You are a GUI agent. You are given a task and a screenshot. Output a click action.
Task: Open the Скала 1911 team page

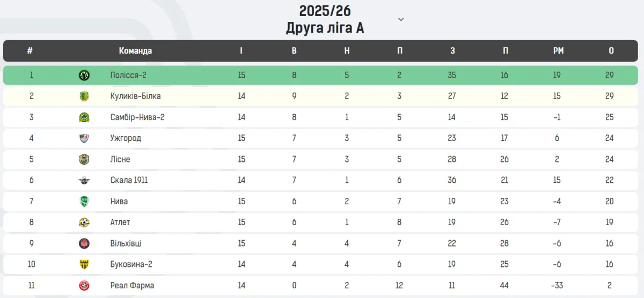point(129,181)
